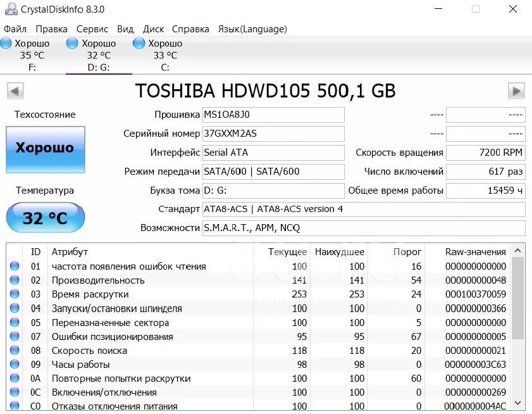Viewport: 532px width, 414px height.
Task: Click status dot of attribute 04
Action: click(15, 308)
